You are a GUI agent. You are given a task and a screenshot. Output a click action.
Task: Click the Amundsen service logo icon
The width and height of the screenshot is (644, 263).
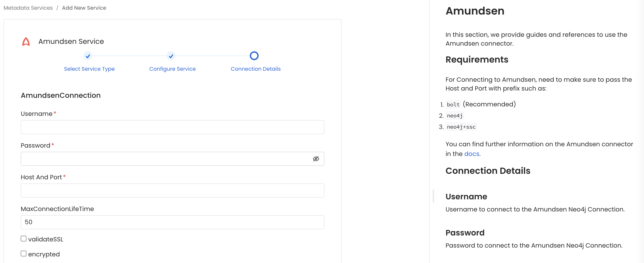(26, 41)
